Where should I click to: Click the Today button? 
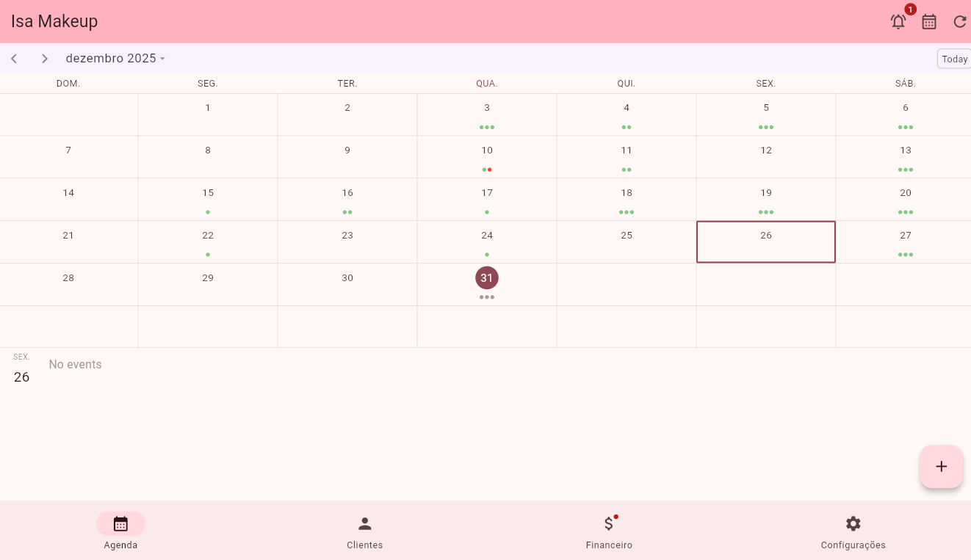coord(954,59)
